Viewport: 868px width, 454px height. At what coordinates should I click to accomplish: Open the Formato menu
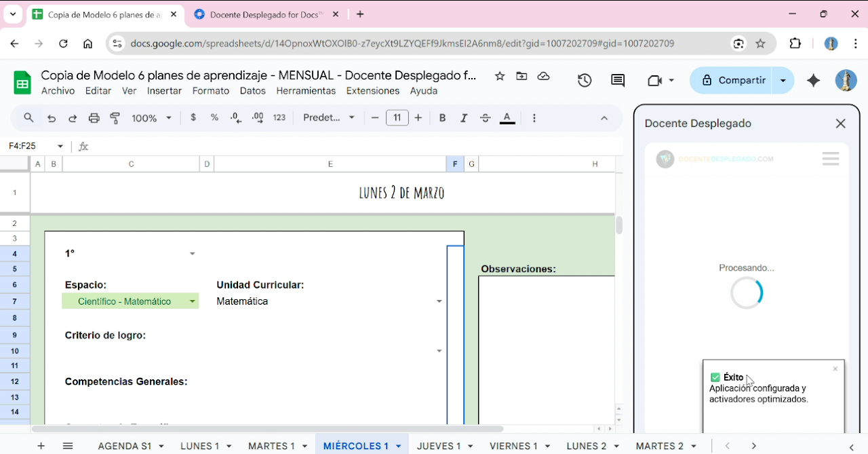click(211, 91)
